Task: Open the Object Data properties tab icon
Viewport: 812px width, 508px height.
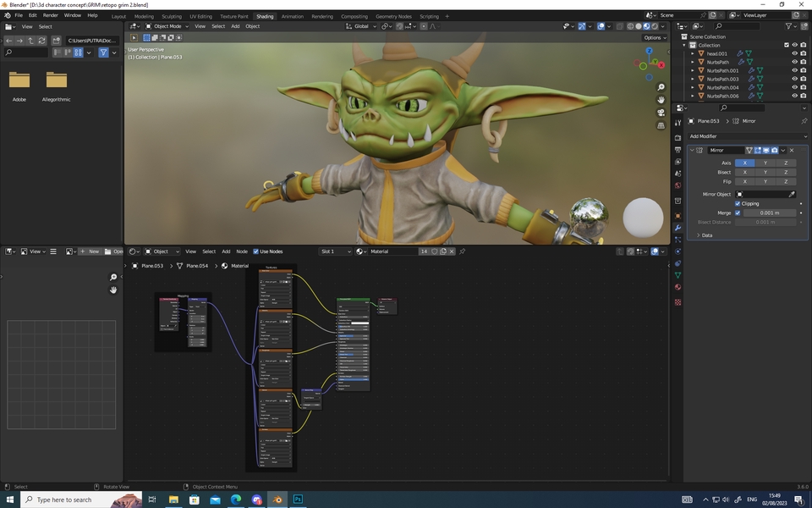Action: 678,274
